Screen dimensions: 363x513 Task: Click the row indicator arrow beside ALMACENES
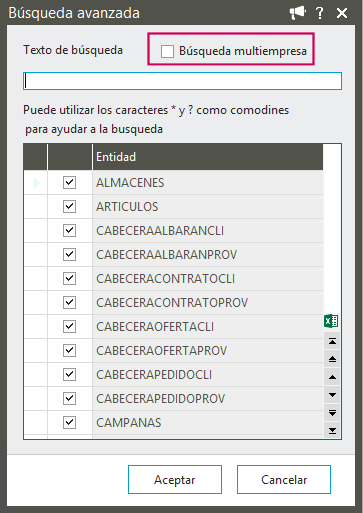click(x=37, y=183)
